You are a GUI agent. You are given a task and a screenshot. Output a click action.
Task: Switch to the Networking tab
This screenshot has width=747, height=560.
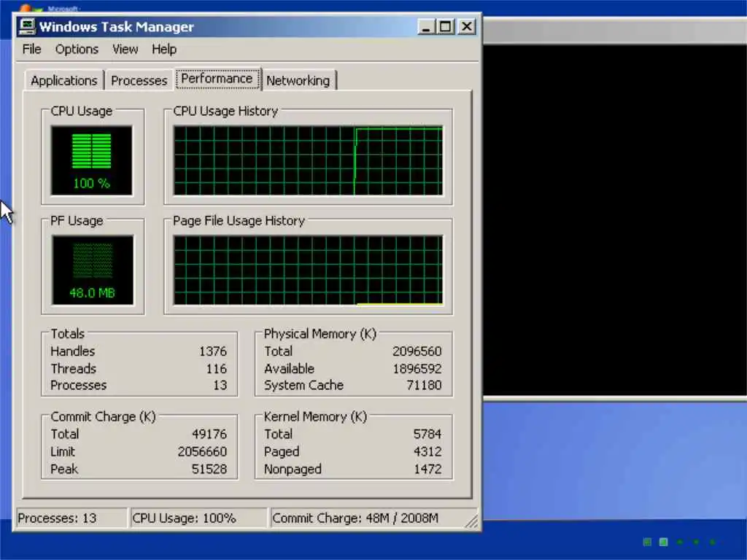(x=298, y=80)
